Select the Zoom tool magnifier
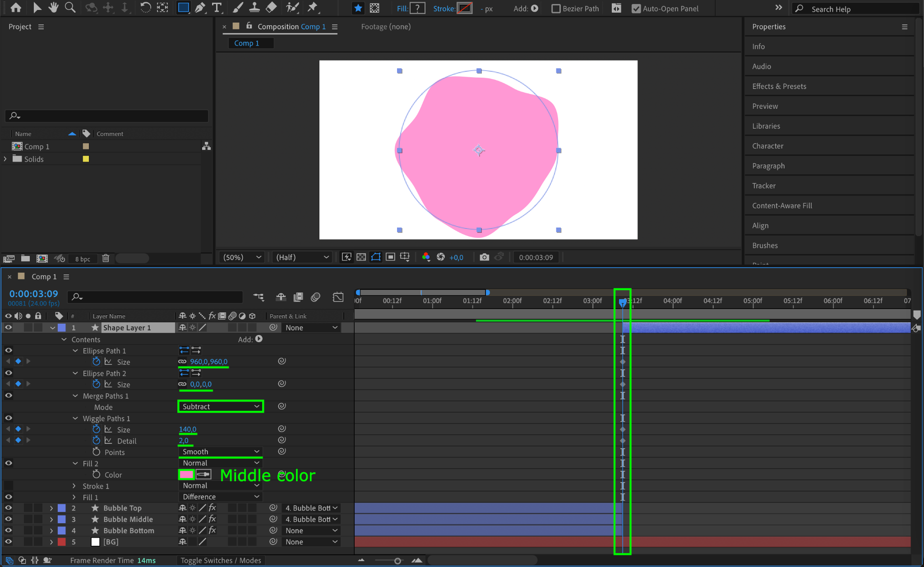924x567 pixels. point(70,8)
